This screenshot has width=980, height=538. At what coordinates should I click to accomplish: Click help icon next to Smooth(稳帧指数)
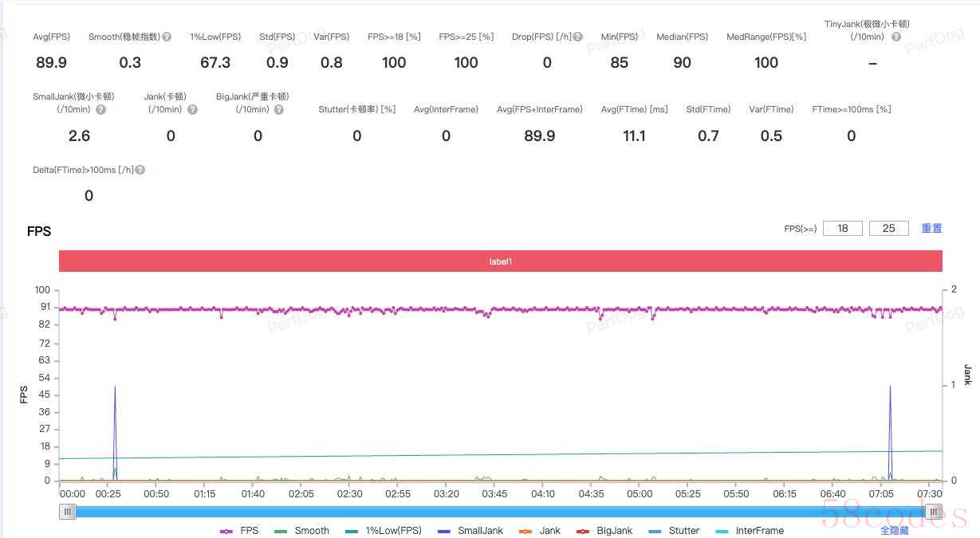[x=167, y=37]
